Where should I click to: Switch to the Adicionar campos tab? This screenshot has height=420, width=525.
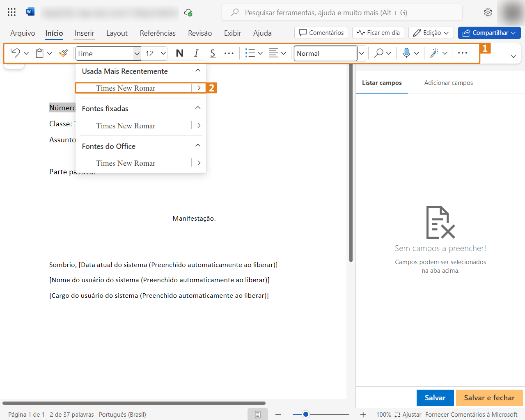(448, 83)
